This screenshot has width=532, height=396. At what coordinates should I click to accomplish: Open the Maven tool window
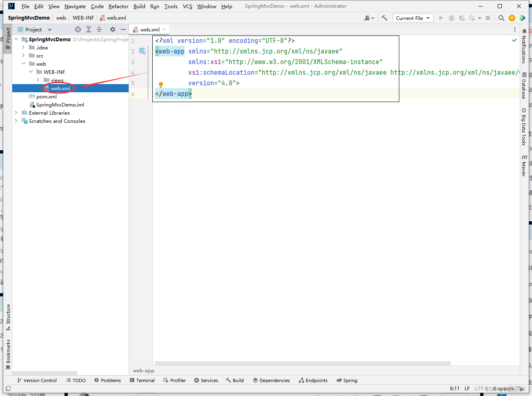tap(524, 165)
